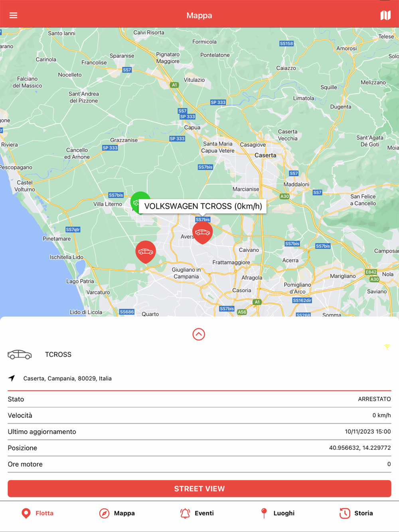Click the SS158 road shield

[286, 43]
